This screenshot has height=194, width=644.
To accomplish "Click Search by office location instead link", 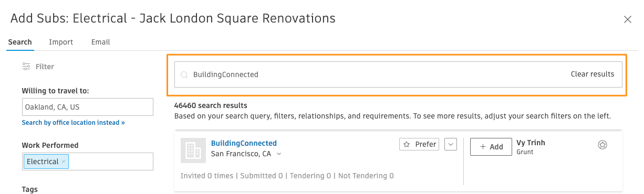I will (74, 123).
